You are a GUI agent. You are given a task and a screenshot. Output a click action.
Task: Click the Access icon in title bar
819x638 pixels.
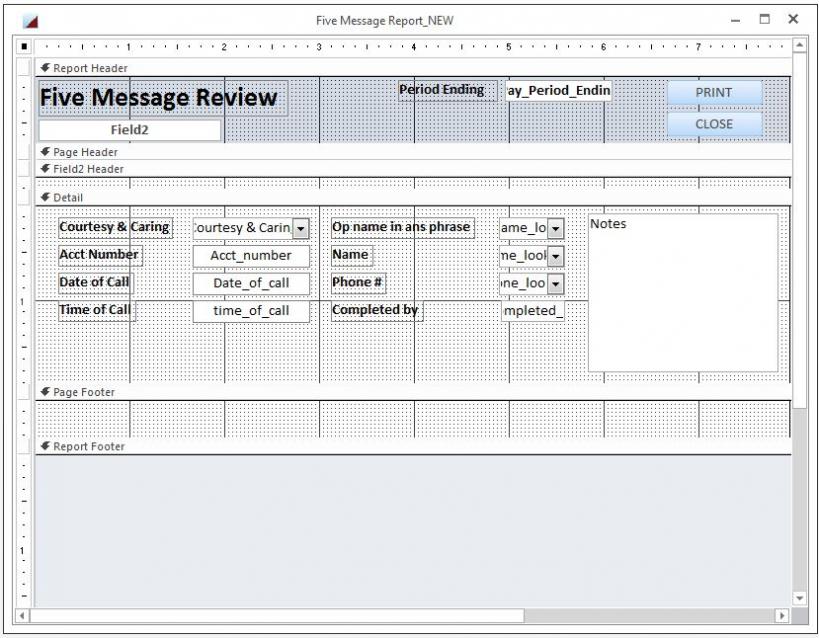pyautogui.click(x=31, y=21)
